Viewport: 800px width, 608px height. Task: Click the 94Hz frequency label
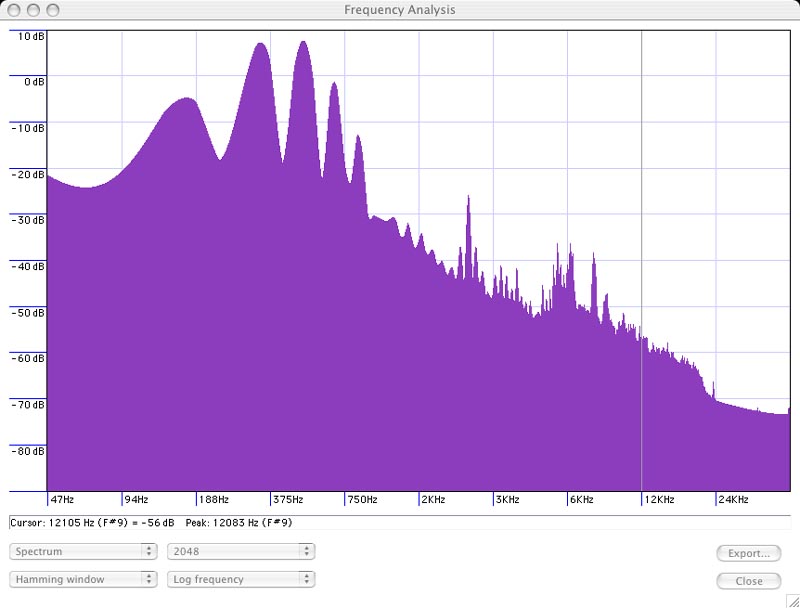(x=137, y=500)
